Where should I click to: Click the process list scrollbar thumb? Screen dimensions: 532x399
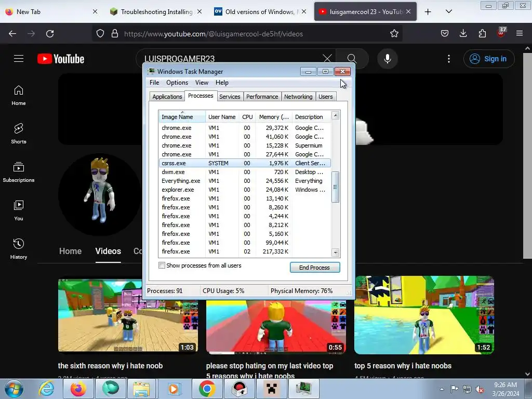point(335,187)
